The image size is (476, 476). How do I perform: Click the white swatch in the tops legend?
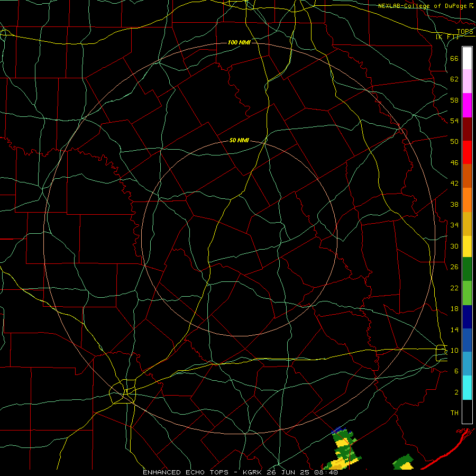tap(467, 58)
